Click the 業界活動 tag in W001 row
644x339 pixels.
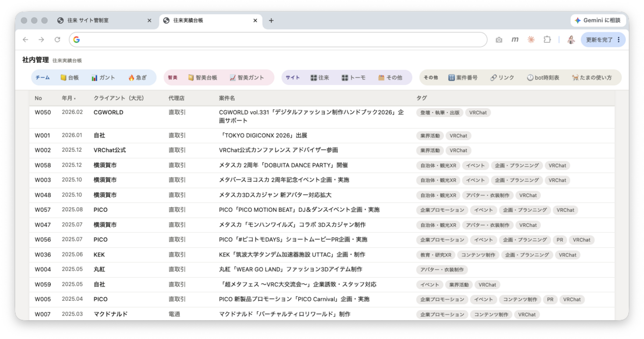[x=430, y=136]
